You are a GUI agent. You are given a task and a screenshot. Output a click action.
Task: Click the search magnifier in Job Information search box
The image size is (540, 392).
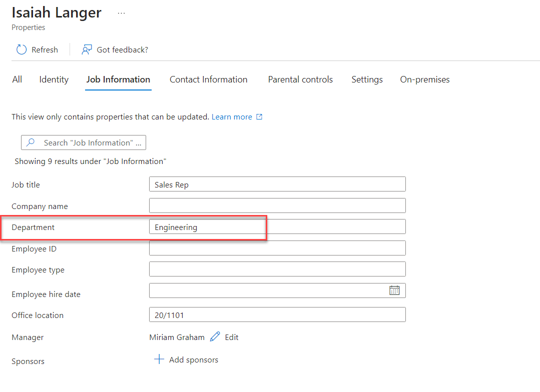click(31, 142)
